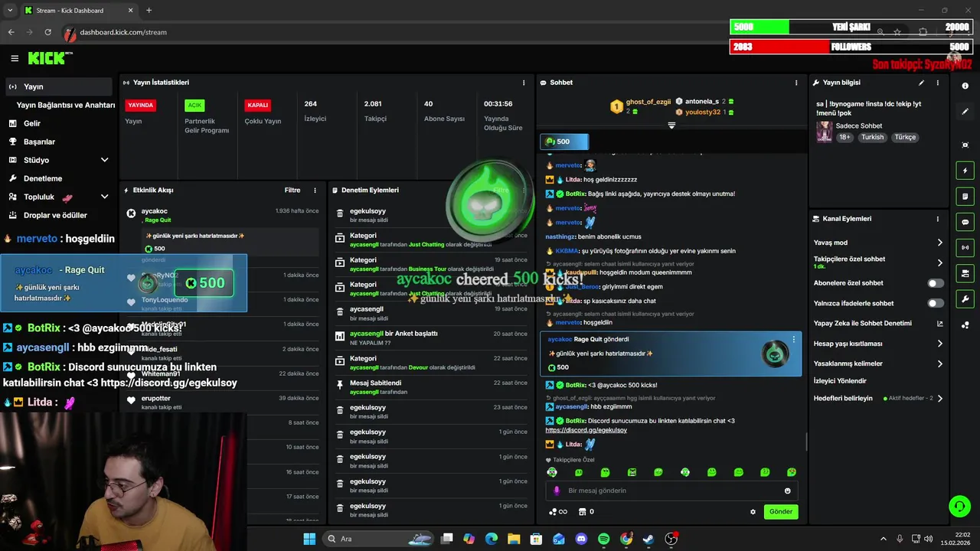Open the info icon in the right sidebar
Image resolution: width=980 pixels, height=551 pixels.
(x=965, y=86)
